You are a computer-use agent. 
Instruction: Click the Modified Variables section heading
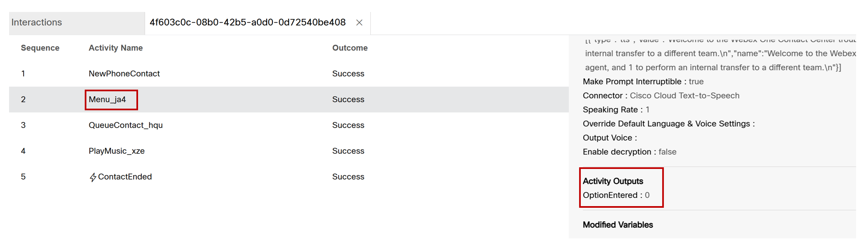[618, 225]
